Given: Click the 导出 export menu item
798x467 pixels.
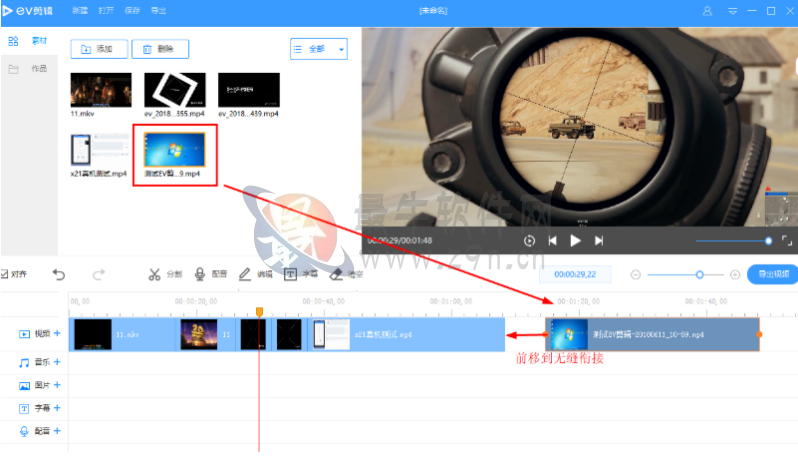Looking at the screenshot, I should (x=158, y=11).
